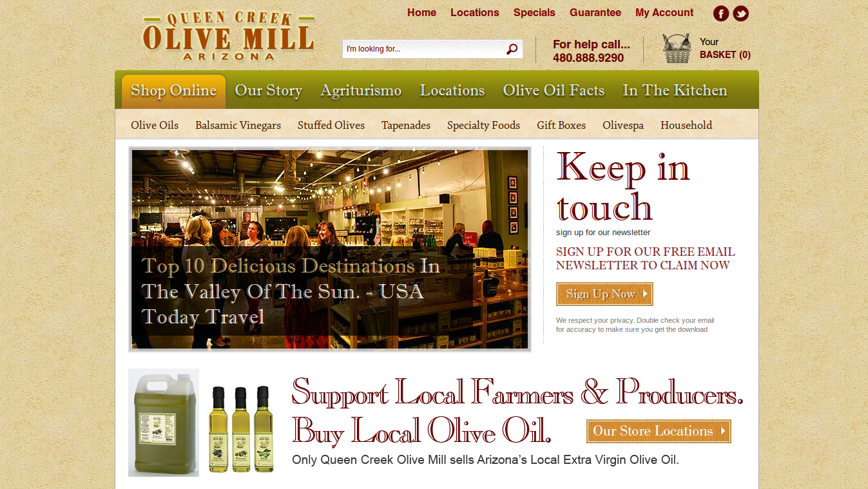Open the Facebook icon link
The height and width of the screenshot is (489, 868).
[x=721, y=14]
